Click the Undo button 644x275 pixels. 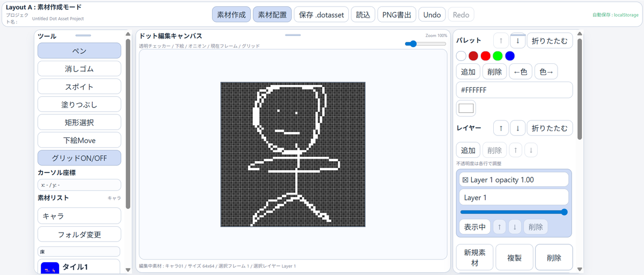[432, 15]
